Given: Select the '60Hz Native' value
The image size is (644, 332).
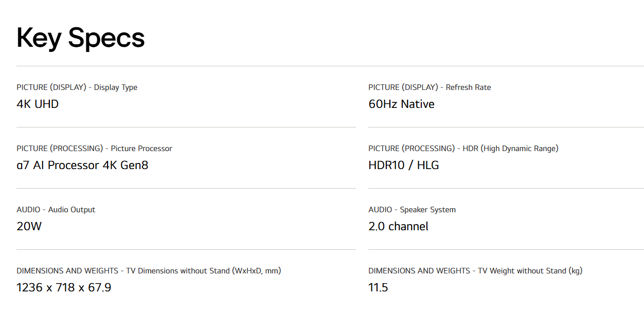Looking at the screenshot, I should click(401, 104).
